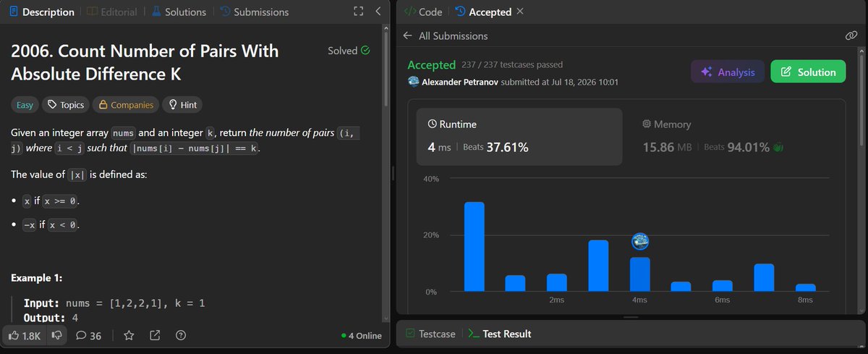The height and width of the screenshot is (354, 868).
Task: Click the 'Accepted' status text
Action: click(432, 65)
